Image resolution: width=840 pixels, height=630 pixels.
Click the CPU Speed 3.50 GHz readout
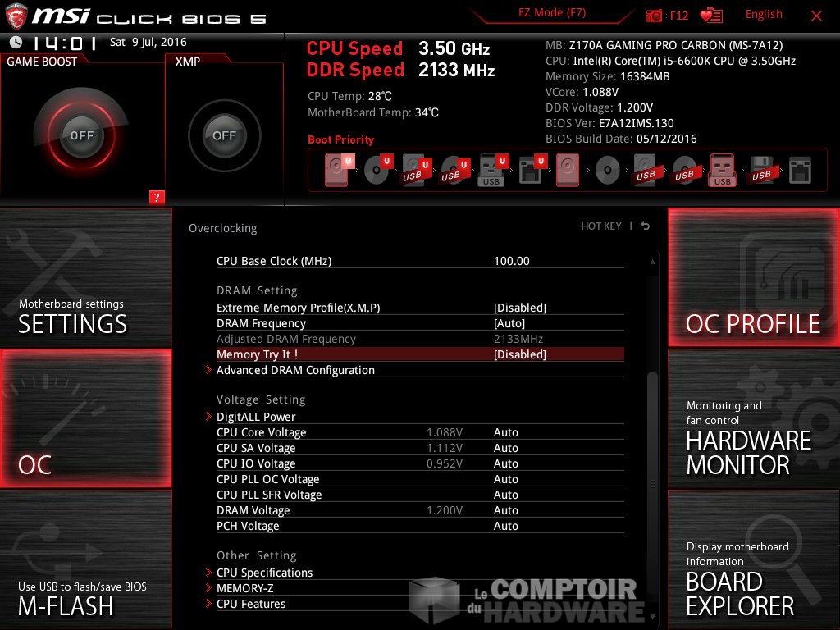pyautogui.click(x=398, y=48)
